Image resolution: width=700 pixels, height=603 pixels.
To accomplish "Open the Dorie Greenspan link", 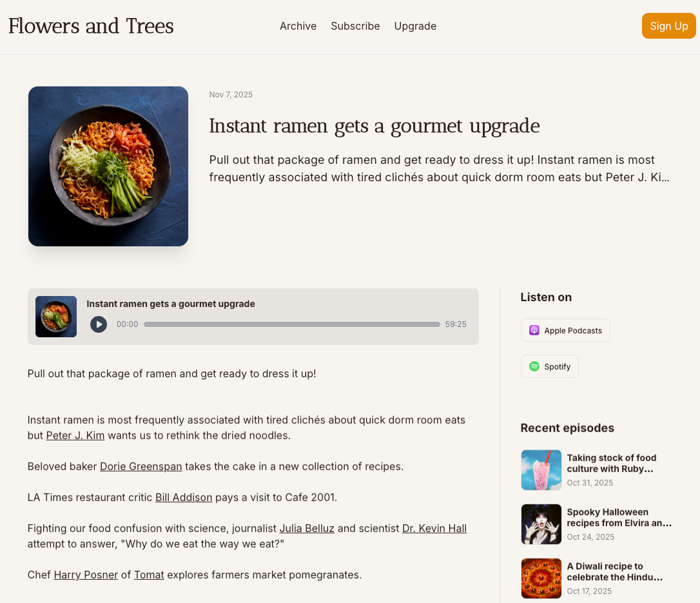I will 141,466.
